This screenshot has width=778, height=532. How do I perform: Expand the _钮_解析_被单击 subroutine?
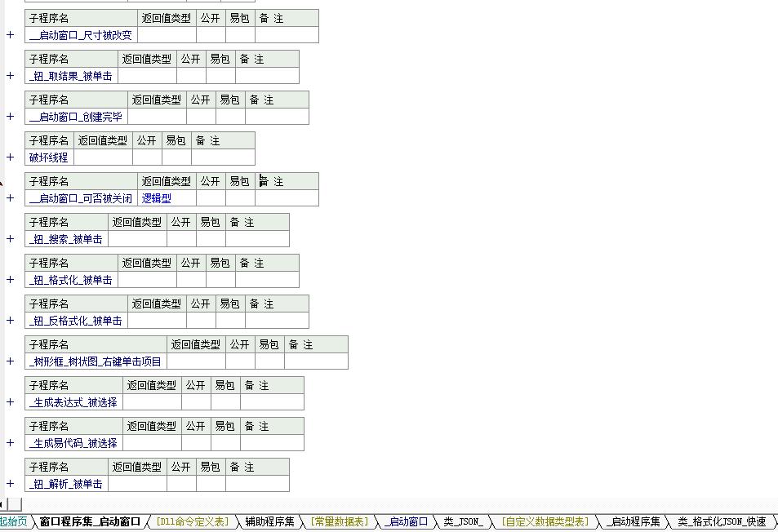(10, 484)
